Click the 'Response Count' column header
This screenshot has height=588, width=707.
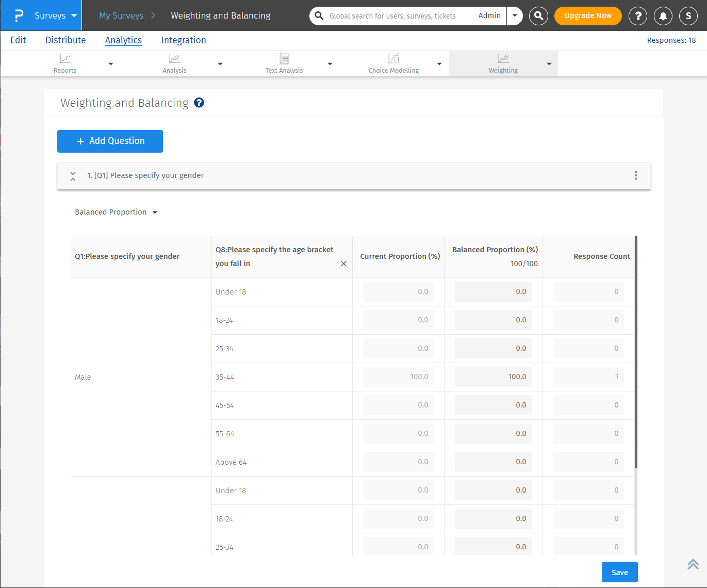point(602,256)
